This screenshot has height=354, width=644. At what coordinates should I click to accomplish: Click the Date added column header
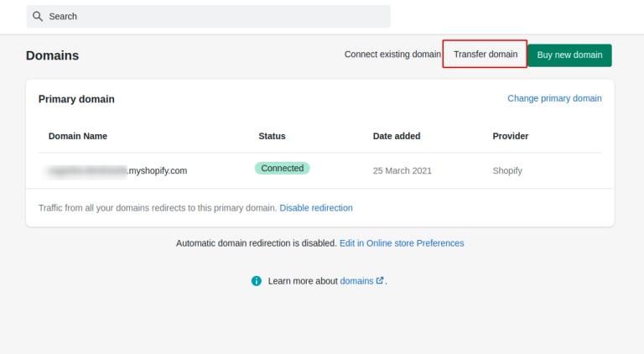point(397,136)
